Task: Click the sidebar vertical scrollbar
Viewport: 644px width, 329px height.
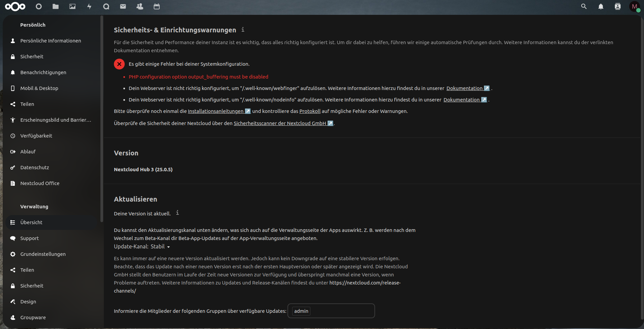Action: tap(102, 119)
